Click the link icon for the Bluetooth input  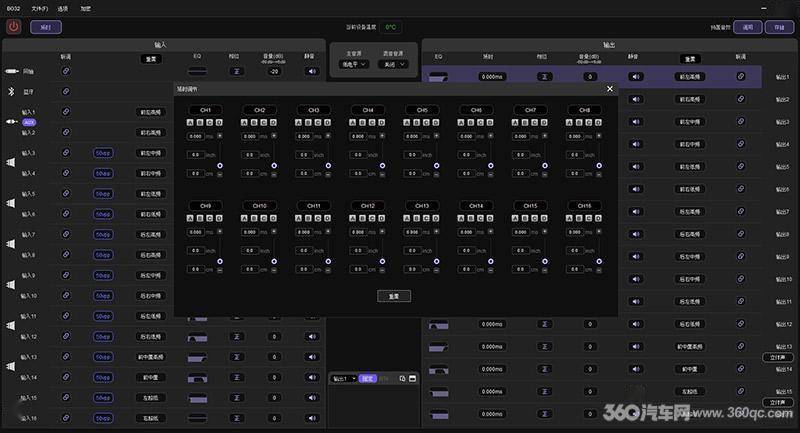[x=66, y=91]
